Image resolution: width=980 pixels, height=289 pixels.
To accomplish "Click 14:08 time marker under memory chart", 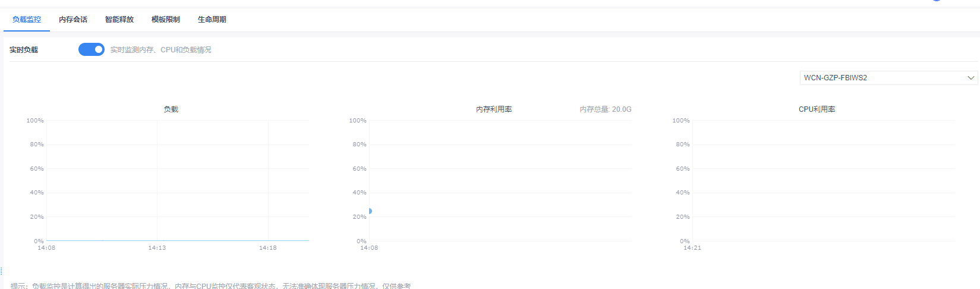I will pos(369,248).
